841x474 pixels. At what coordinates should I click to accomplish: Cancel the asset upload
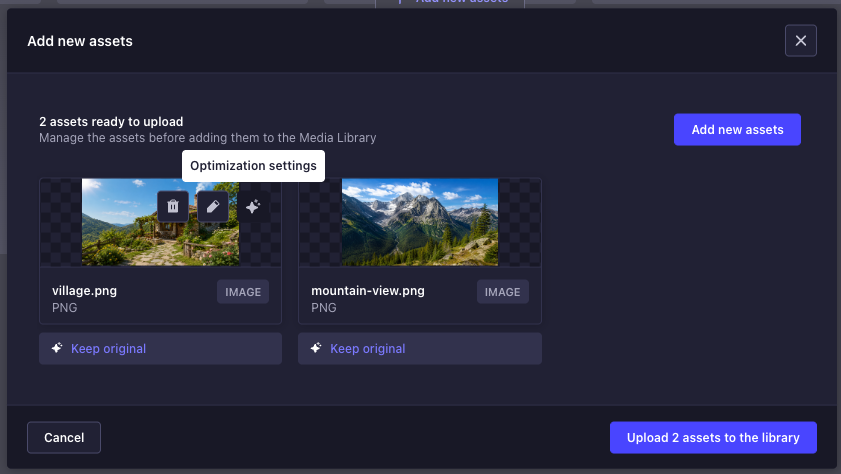pos(64,438)
